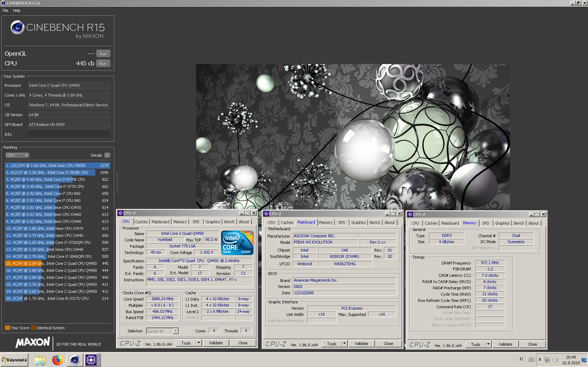The width and height of the screenshot is (588, 367).
Task: Click the on-screen keyboard tray icon
Action: [531, 360]
